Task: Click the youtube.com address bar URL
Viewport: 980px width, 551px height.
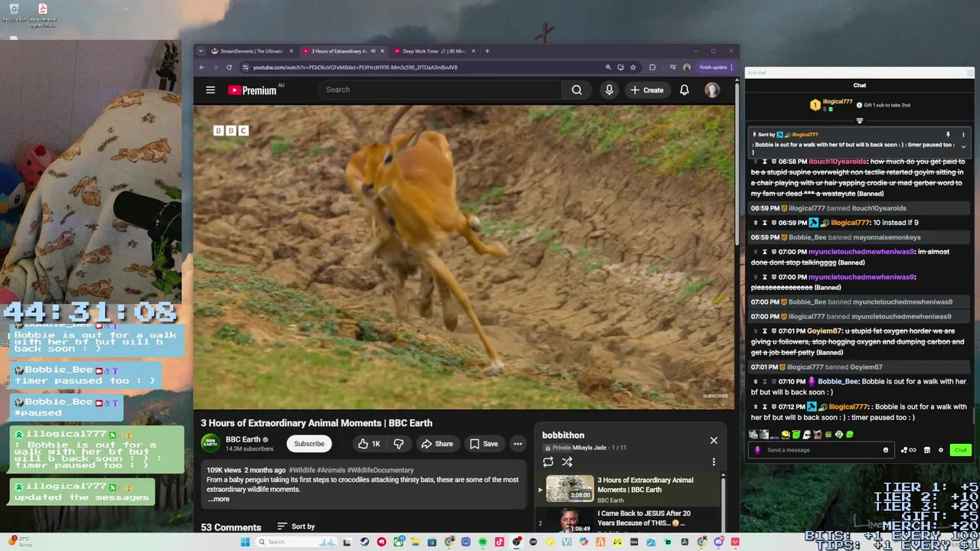Action: (355, 67)
